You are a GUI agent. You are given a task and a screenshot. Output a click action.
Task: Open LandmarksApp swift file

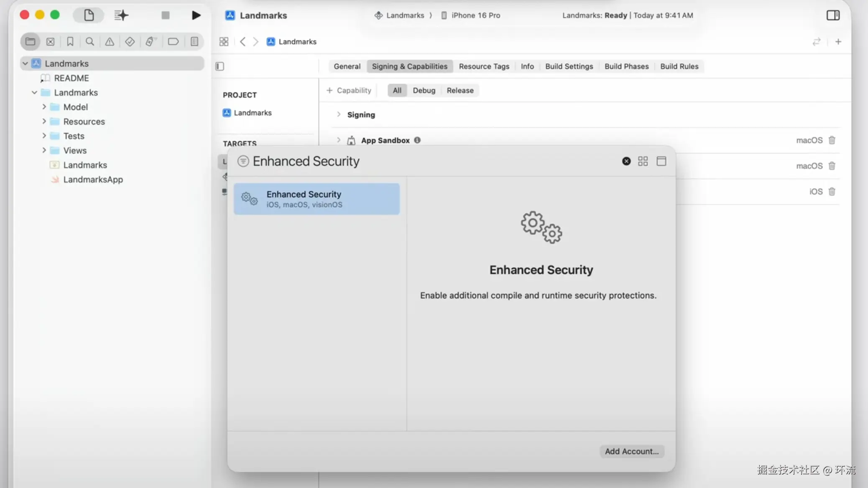pyautogui.click(x=93, y=180)
